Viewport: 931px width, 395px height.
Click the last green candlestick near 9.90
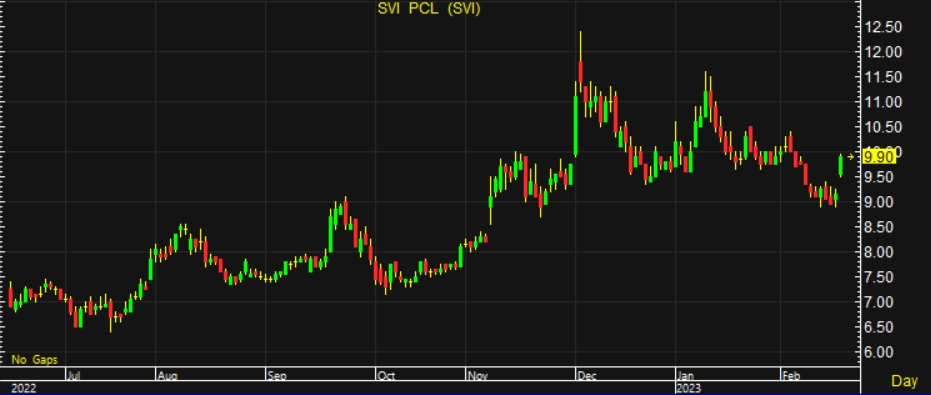click(841, 166)
